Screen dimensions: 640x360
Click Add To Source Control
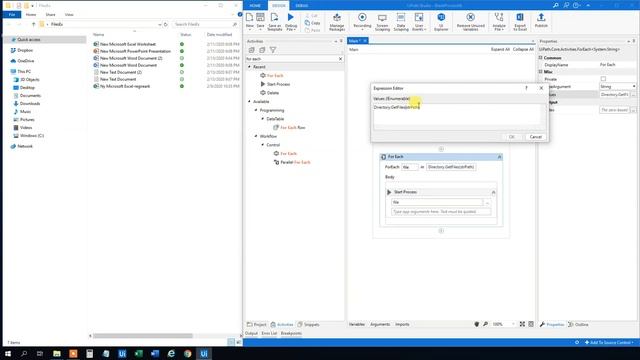click(x=609, y=342)
